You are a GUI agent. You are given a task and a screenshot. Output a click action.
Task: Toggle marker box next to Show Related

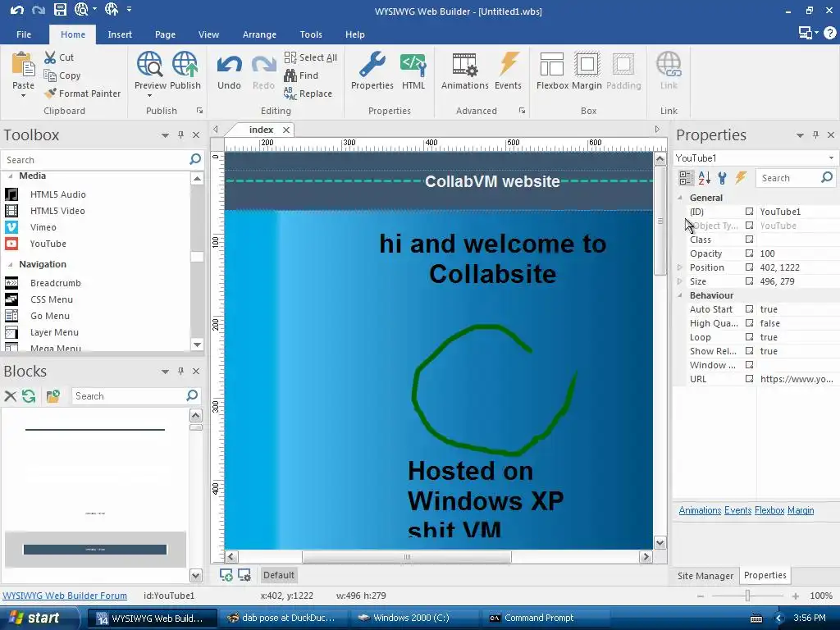(750, 351)
